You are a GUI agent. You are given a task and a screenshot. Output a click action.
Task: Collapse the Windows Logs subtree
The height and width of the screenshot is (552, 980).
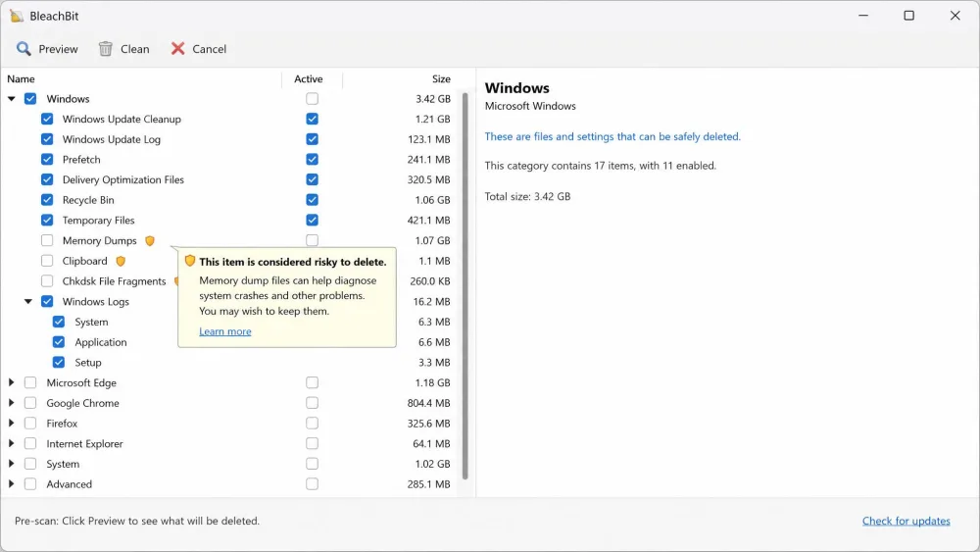click(x=28, y=301)
